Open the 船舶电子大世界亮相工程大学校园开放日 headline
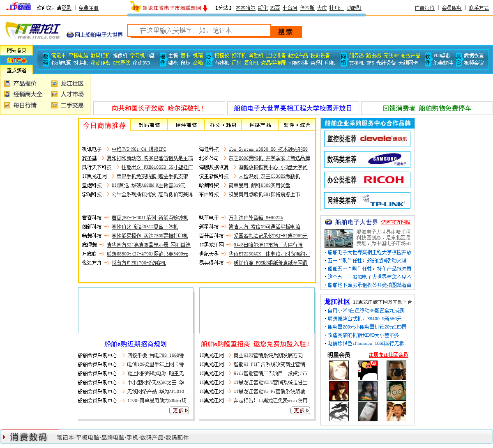 pos(293,108)
